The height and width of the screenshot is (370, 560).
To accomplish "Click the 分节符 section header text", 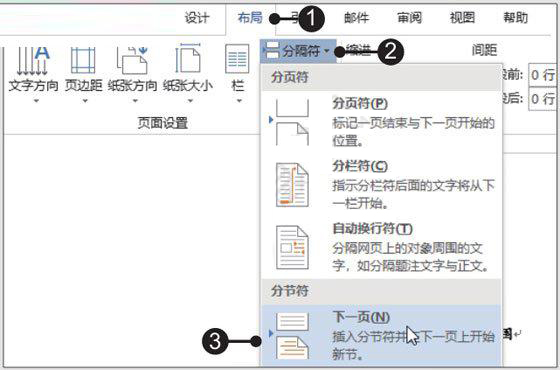I will click(x=290, y=291).
